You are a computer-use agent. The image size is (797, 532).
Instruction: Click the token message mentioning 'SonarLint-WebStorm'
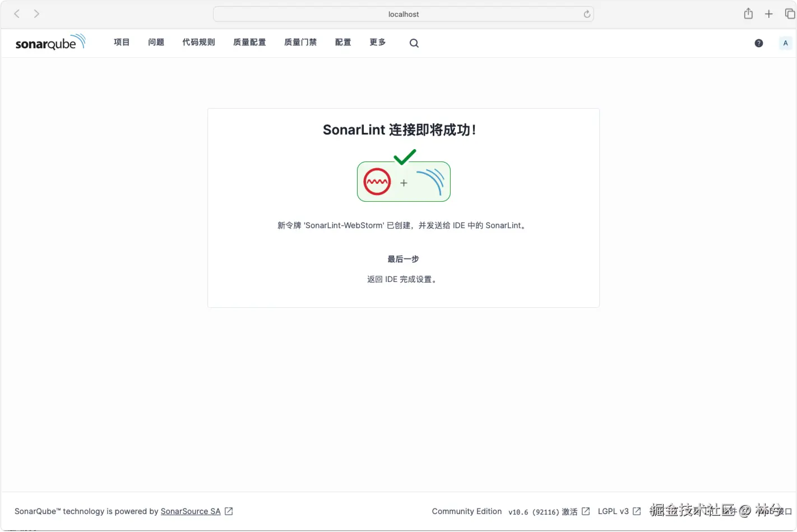[x=403, y=225]
